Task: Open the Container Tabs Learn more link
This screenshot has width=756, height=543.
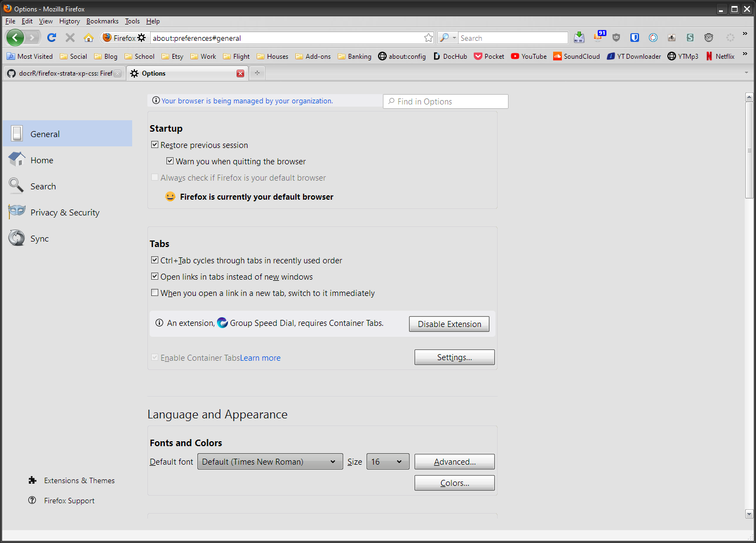Action: click(260, 357)
